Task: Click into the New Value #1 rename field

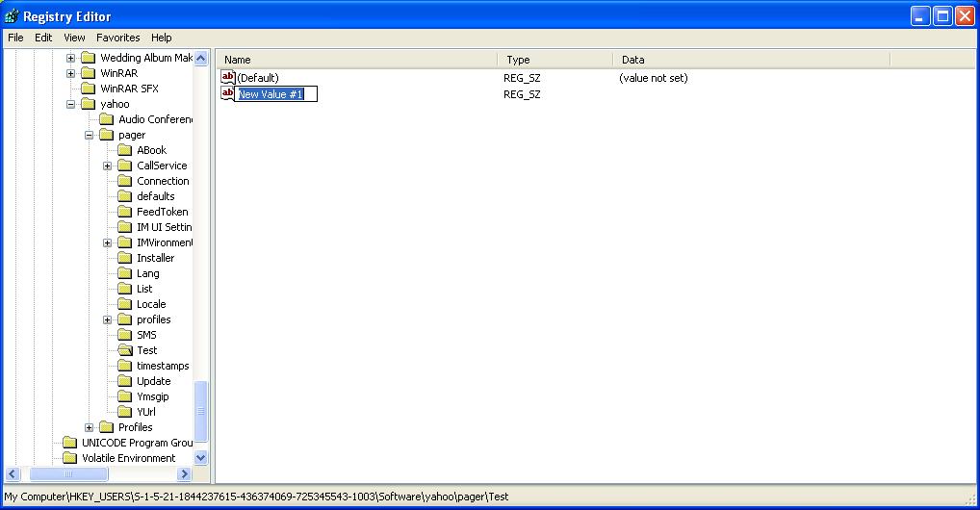Action: point(275,94)
